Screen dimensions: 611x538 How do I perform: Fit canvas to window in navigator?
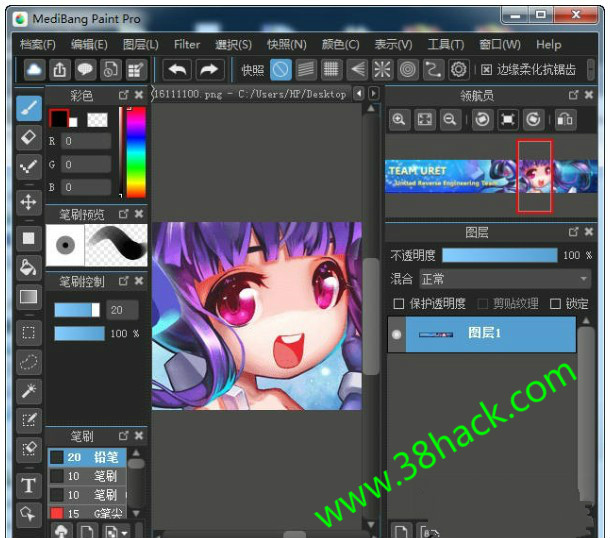pos(425,119)
